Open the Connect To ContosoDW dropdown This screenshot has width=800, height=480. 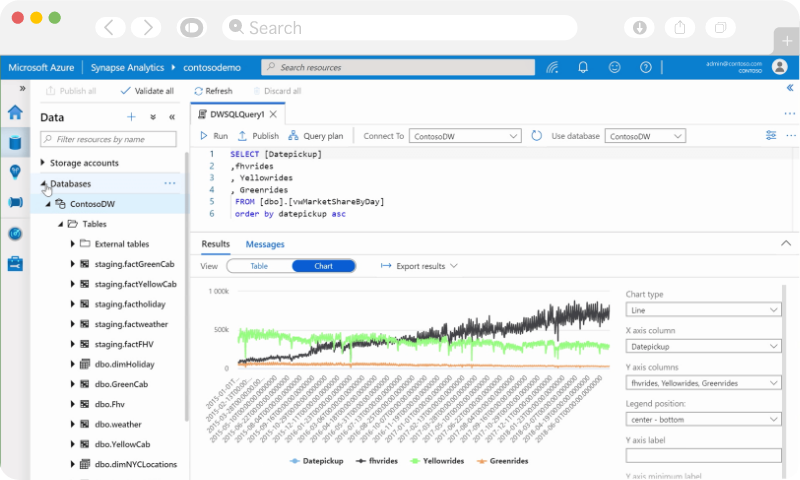[465, 136]
